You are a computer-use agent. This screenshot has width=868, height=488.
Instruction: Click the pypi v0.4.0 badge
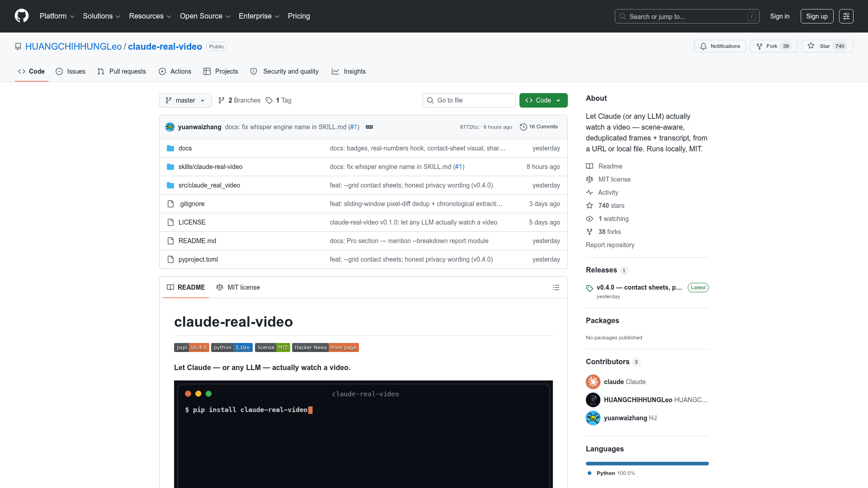coord(191,347)
